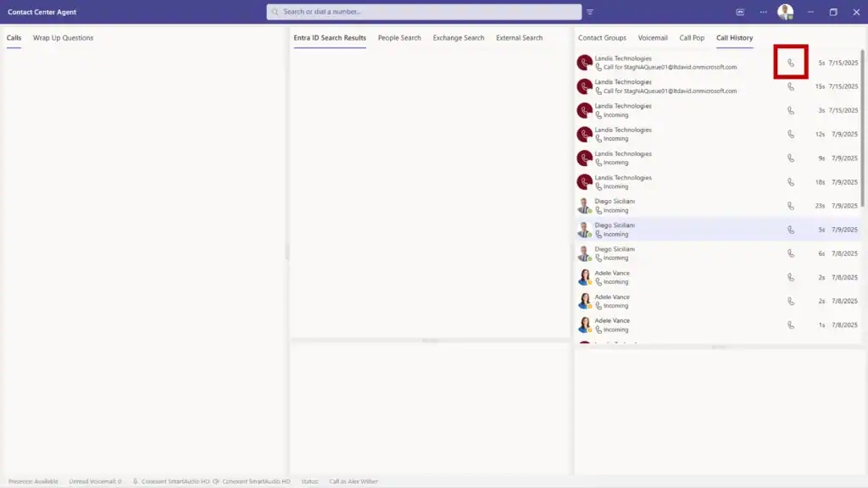The width and height of the screenshot is (868, 488).
Task: Open the Contact Groups tab
Action: pos(601,37)
